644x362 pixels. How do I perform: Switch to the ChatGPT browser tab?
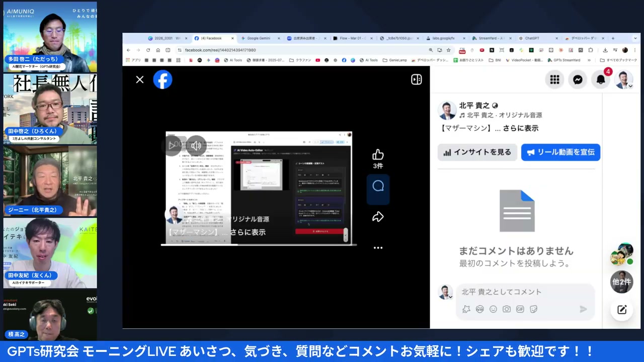coord(532,38)
